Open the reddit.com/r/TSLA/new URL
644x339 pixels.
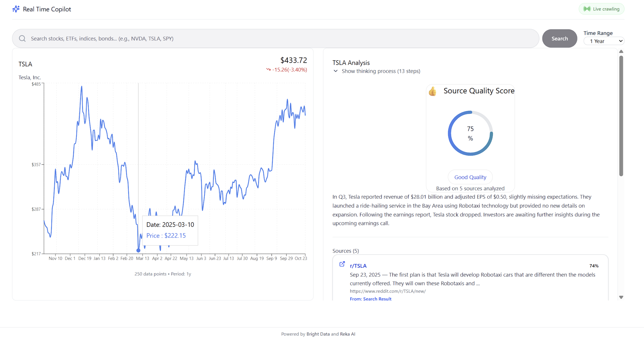click(x=388, y=291)
